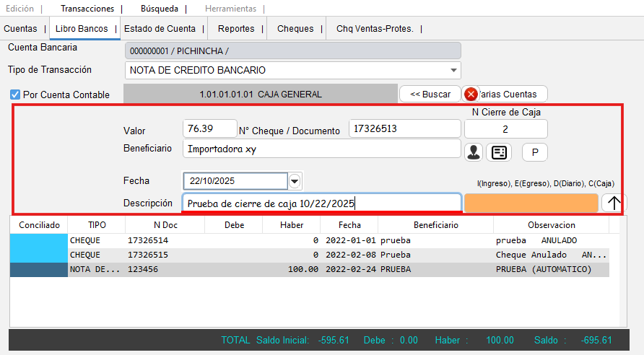The width and height of the screenshot is (644, 355).
Task: Click the orange color field
Action: coord(531,203)
